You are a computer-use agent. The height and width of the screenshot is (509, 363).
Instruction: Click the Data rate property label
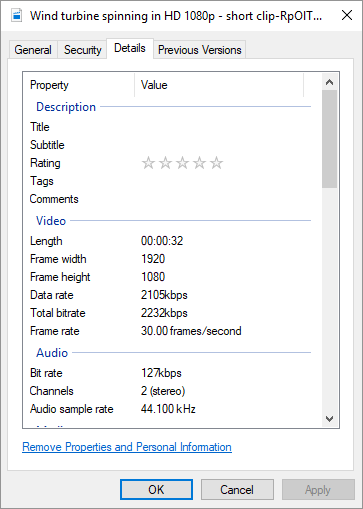(52, 295)
